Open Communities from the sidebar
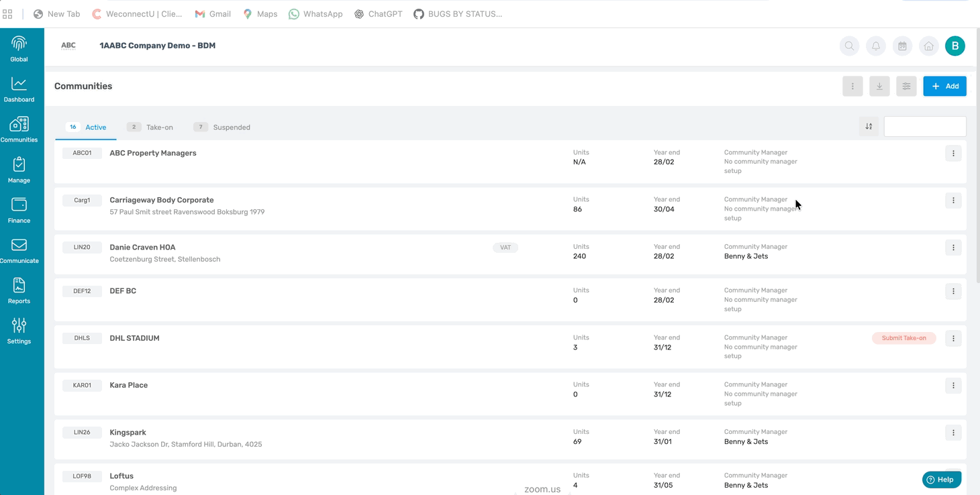The width and height of the screenshot is (980, 495). [19, 130]
